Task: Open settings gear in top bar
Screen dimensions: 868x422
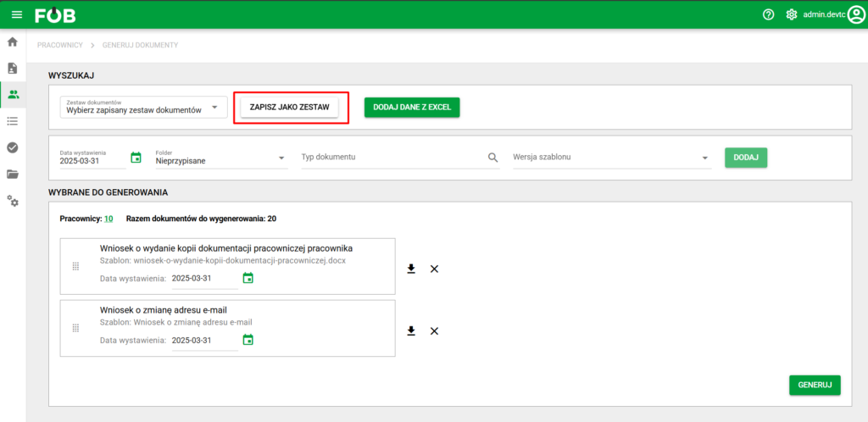Action: [792, 14]
